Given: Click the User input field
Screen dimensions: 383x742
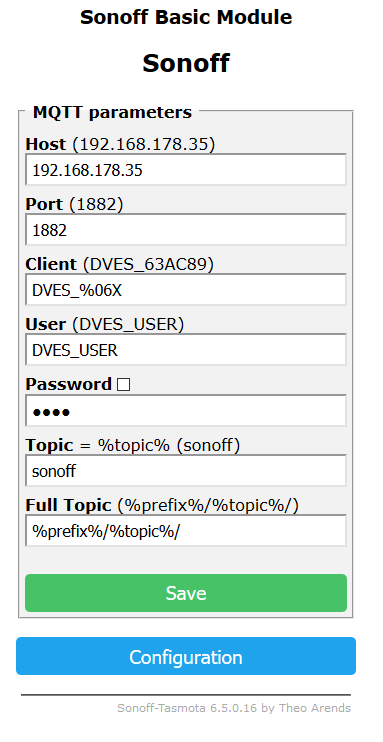Looking at the screenshot, I should (186, 350).
